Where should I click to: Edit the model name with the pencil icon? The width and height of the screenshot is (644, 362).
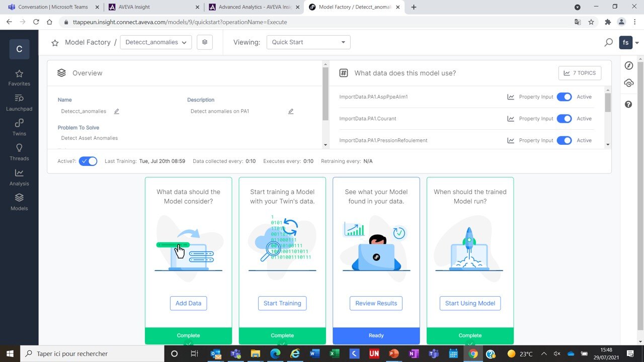[x=117, y=111]
